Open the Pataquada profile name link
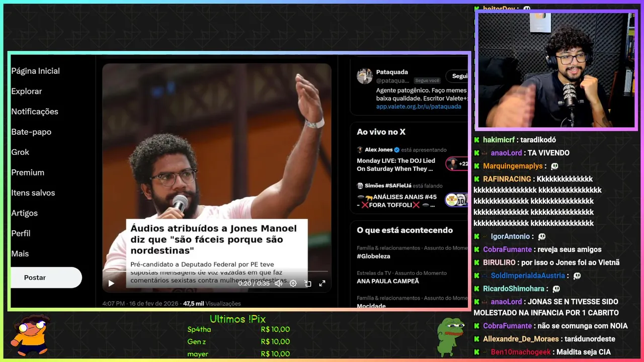 392,72
